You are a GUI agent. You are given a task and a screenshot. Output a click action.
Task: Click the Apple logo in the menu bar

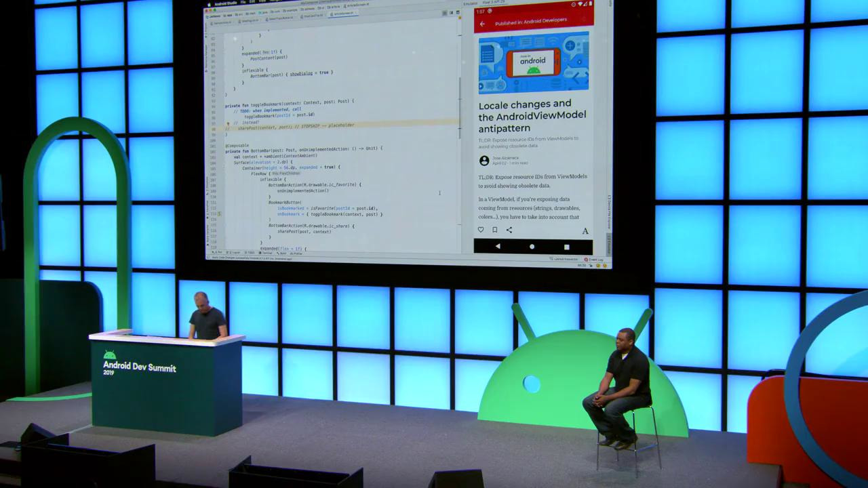pyautogui.click(x=209, y=5)
